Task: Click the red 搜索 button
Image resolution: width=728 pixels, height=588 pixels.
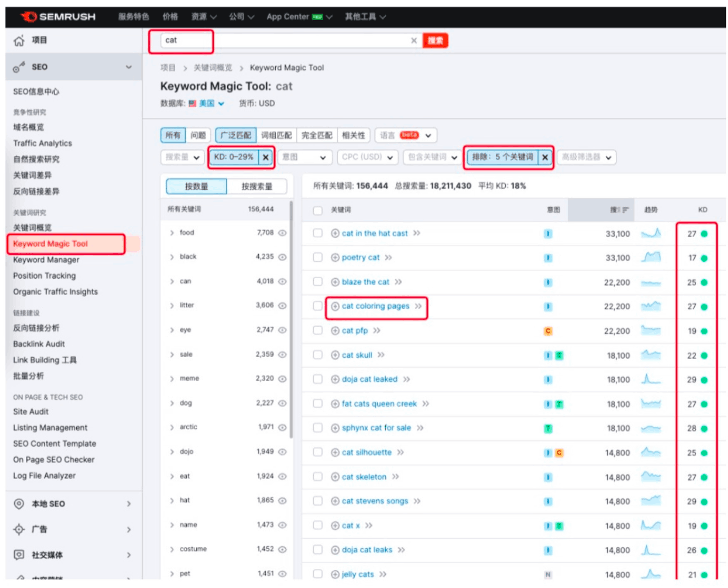Action: click(435, 41)
